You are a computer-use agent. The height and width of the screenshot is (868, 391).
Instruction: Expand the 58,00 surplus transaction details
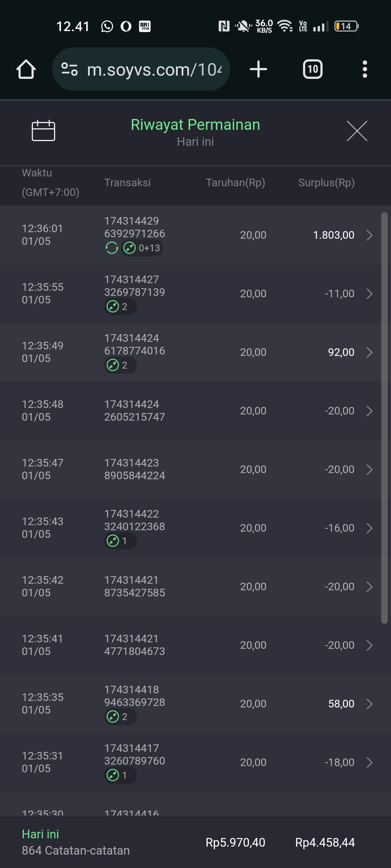(369, 704)
